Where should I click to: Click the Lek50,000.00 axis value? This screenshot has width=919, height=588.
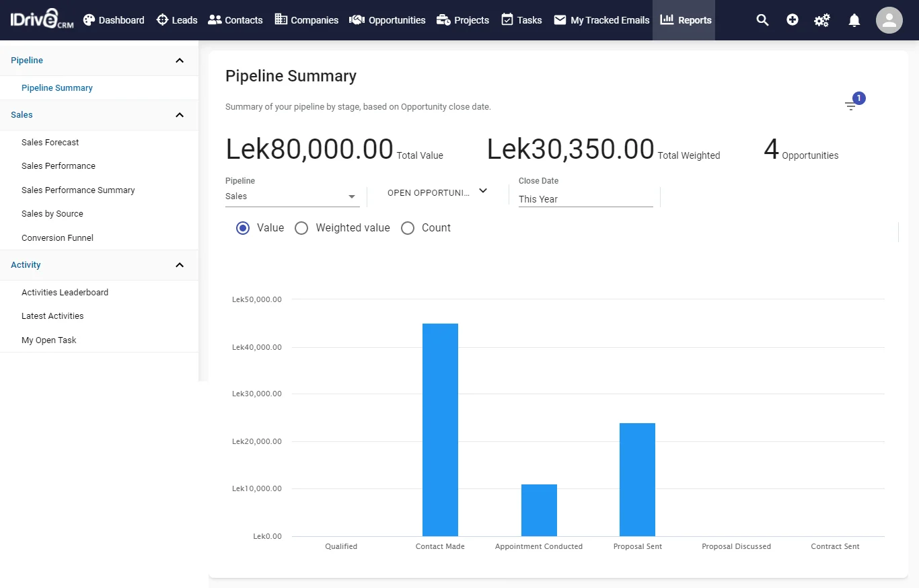tap(256, 299)
